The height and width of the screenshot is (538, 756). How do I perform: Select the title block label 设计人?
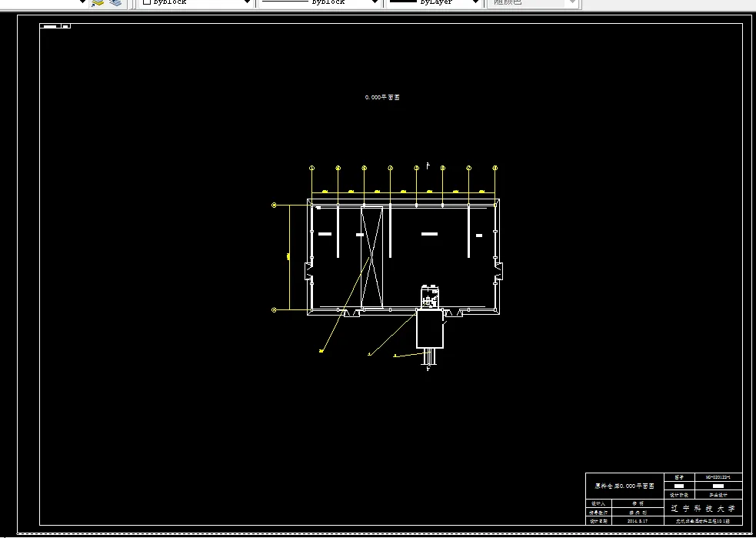click(598, 503)
